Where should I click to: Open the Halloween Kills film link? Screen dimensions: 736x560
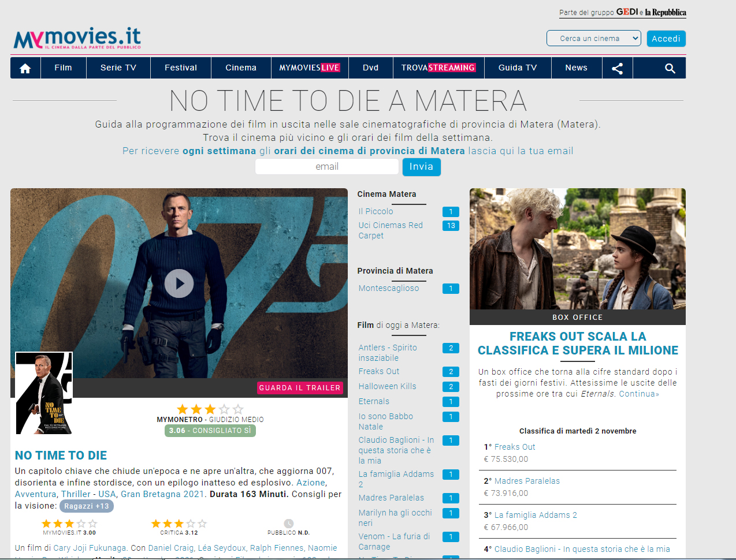pyautogui.click(x=387, y=387)
